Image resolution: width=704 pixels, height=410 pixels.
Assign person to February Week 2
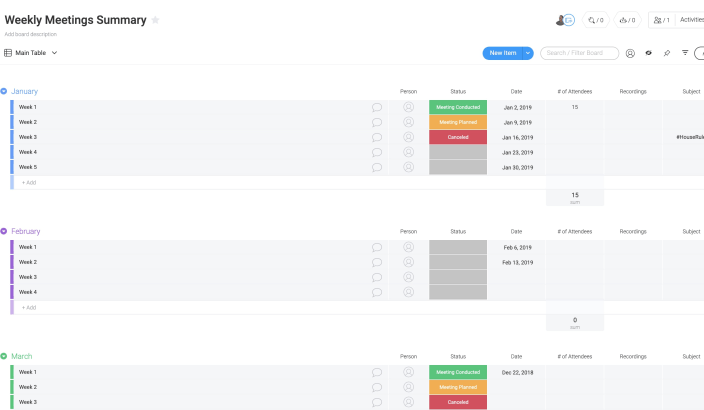point(409,262)
